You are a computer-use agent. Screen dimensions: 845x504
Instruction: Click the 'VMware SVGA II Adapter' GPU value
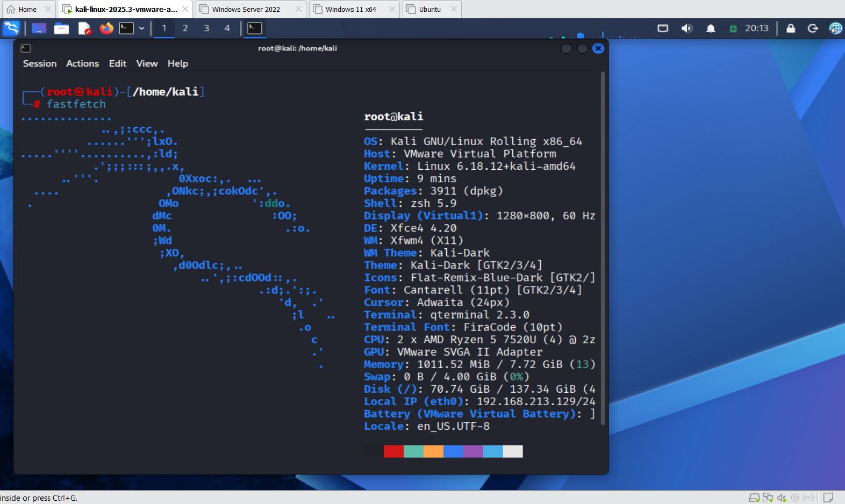470,352
